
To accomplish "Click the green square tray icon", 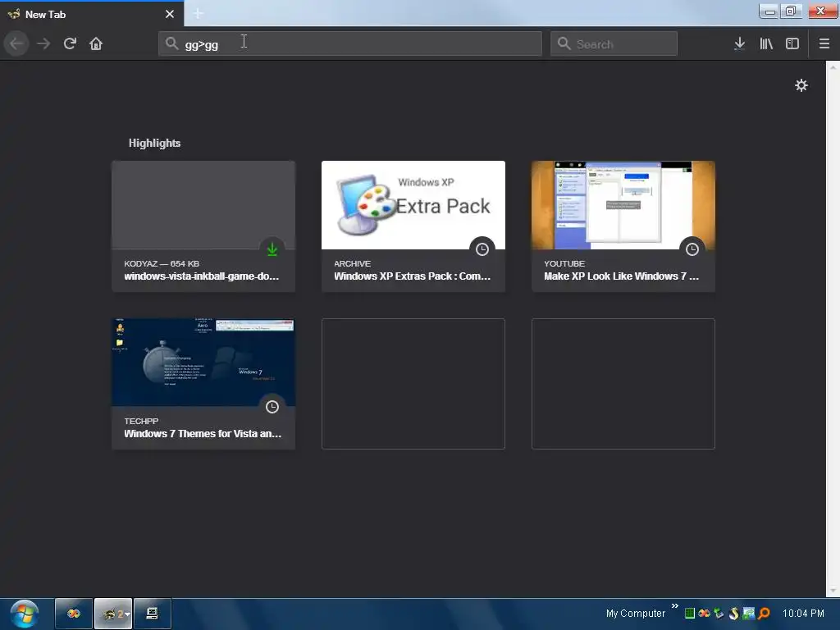I will [x=689, y=614].
